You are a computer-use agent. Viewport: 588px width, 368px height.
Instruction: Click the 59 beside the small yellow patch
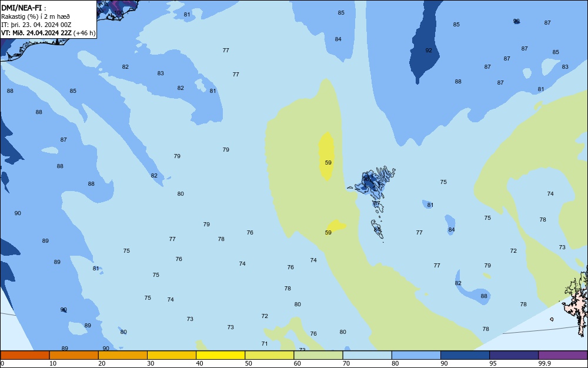click(x=328, y=233)
